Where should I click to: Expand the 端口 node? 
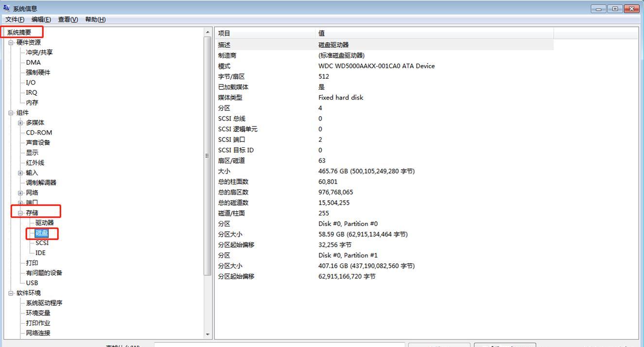tap(20, 203)
